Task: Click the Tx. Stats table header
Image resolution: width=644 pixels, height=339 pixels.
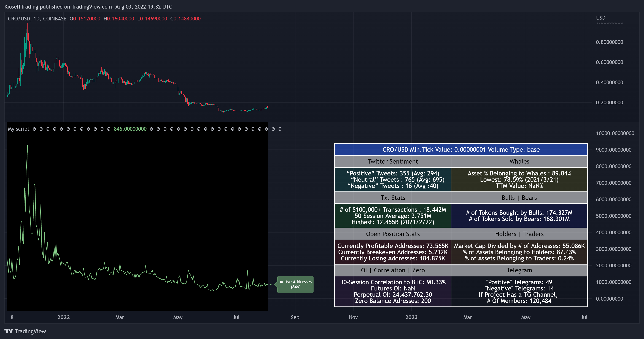Action: coord(393,198)
